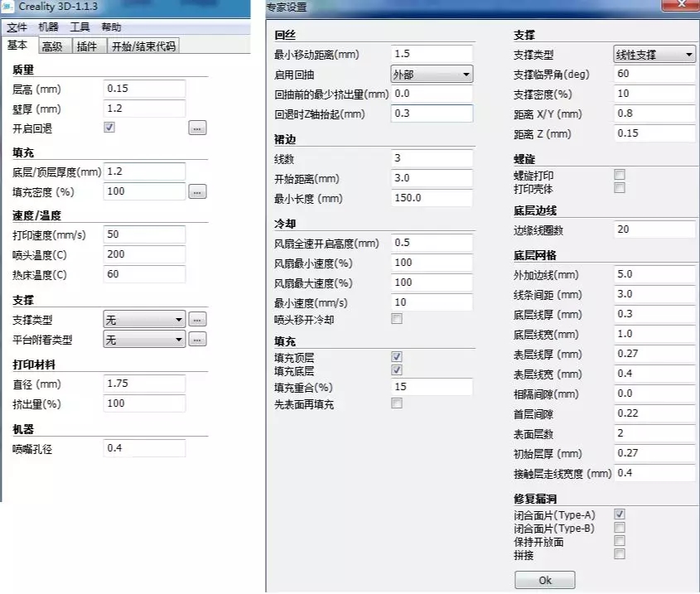
Task: Switch to the 高级 tab
Action: (55, 46)
